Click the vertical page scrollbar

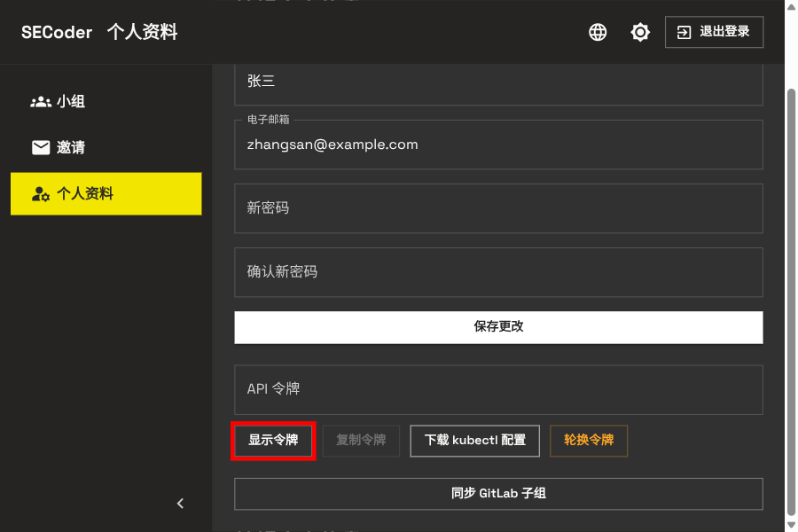[x=791, y=302]
